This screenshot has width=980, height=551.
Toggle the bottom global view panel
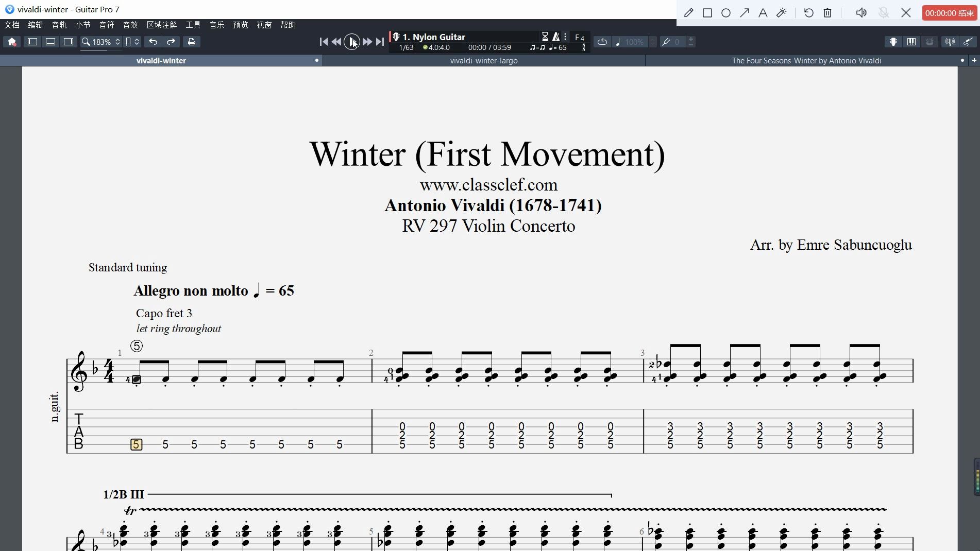[x=50, y=42]
